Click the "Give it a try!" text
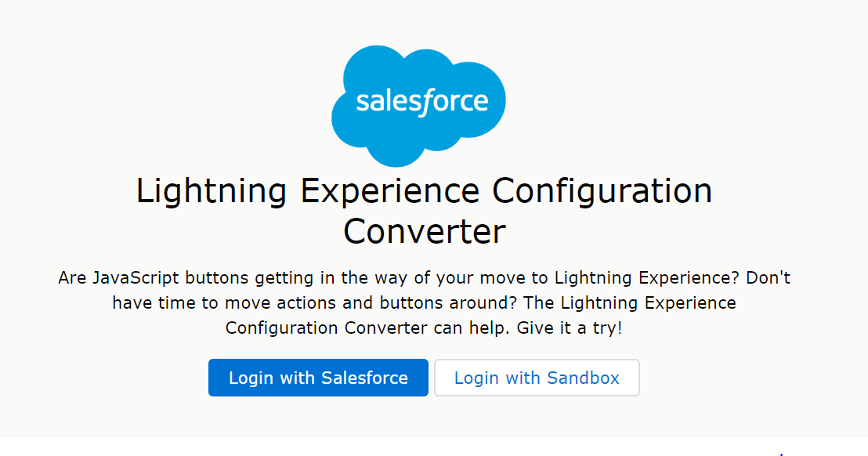The height and width of the screenshot is (456, 868). click(570, 328)
